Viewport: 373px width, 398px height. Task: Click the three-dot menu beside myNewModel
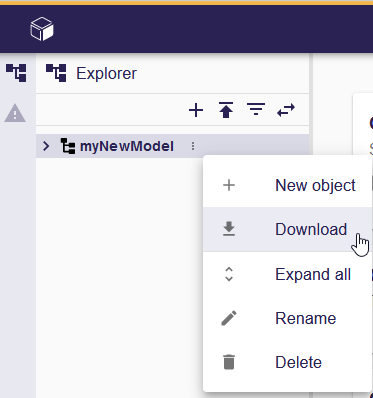click(193, 146)
